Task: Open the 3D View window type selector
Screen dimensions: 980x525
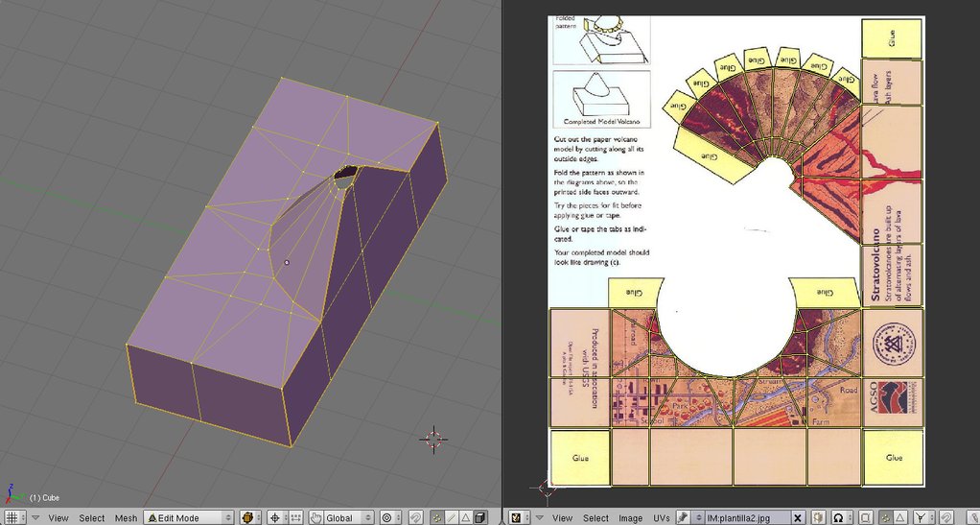Action: tap(14, 517)
